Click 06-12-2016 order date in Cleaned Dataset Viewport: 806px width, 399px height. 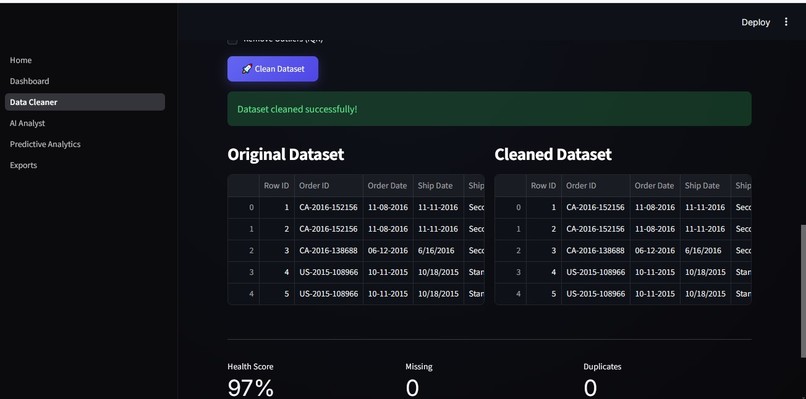coord(655,250)
